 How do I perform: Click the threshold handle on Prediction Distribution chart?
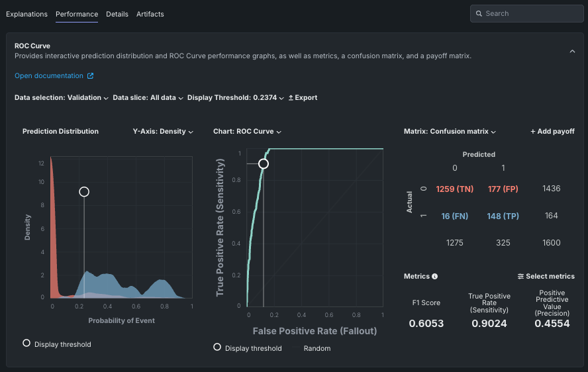point(84,192)
